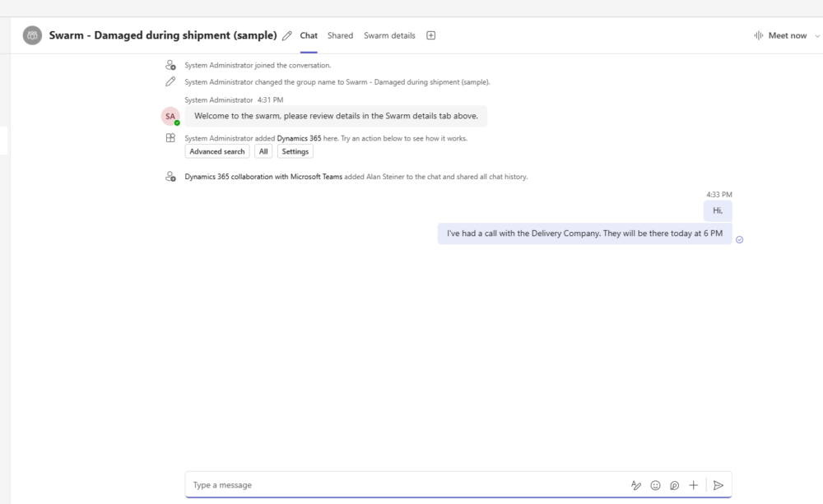823x504 pixels.
Task: Open the Swarm details tab
Action: tap(389, 35)
